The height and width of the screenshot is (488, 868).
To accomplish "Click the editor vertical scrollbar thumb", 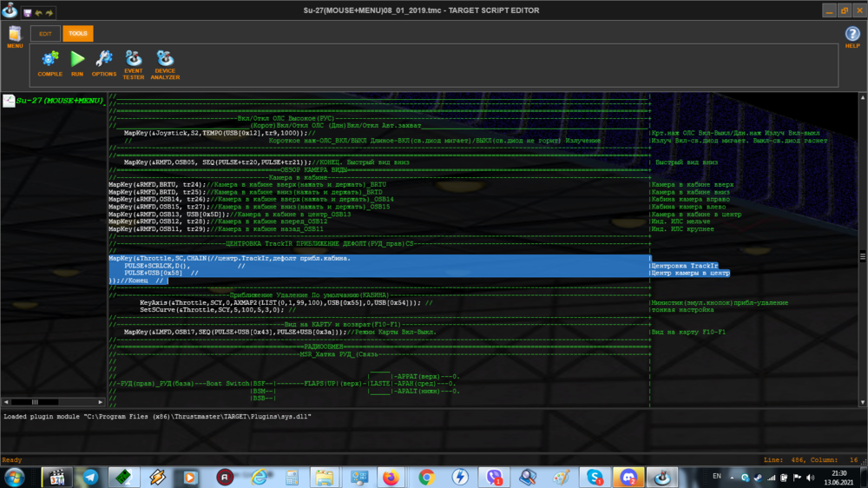I will [863, 256].
